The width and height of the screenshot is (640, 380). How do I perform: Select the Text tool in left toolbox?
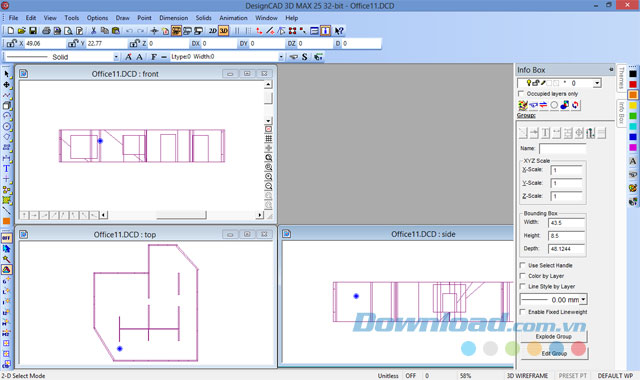tap(7, 169)
